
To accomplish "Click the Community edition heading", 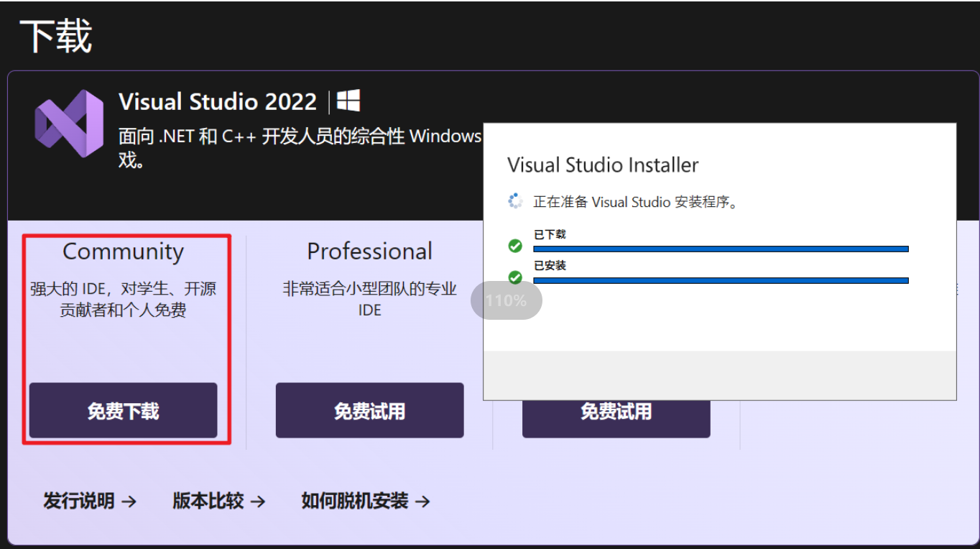I will [x=123, y=252].
